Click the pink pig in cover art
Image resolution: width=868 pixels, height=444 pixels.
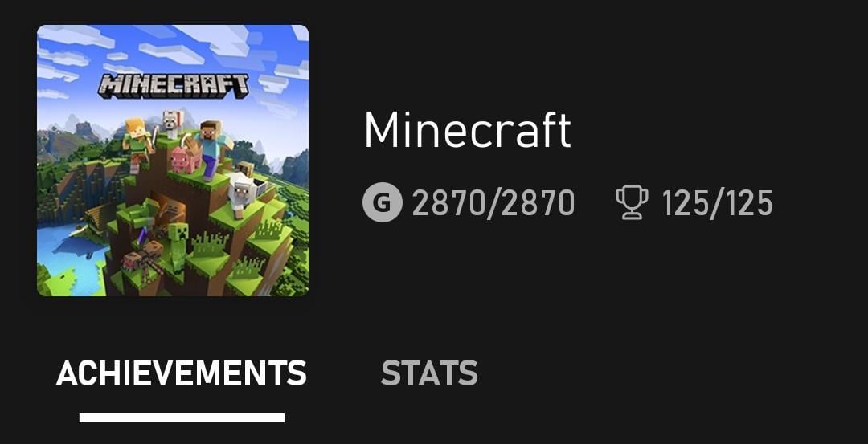(185, 161)
